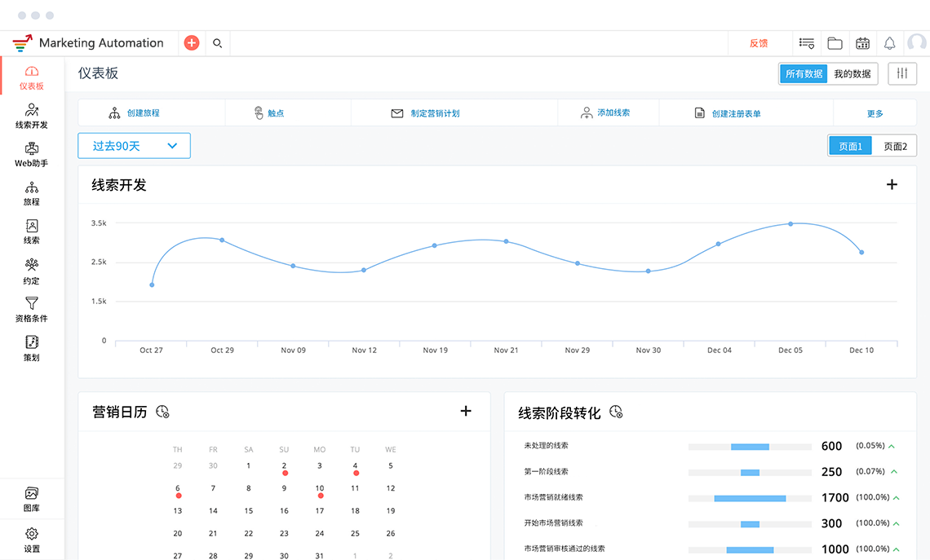
Task: Open the 图库 gallery icon near bottom sidebar
Action: [31, 497]
